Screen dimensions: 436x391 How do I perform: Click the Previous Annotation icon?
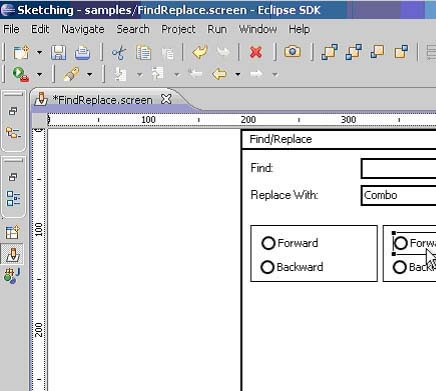coord(158,74)
